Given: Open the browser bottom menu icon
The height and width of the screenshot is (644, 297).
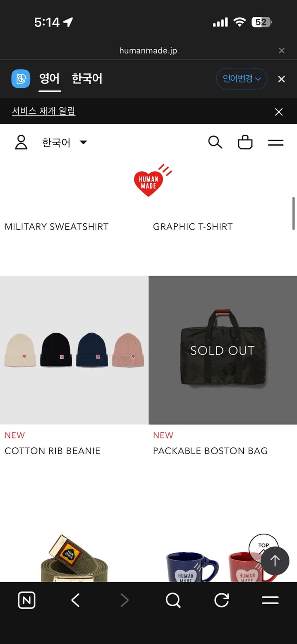Looking at the screenshot, I should coord(270,600).
